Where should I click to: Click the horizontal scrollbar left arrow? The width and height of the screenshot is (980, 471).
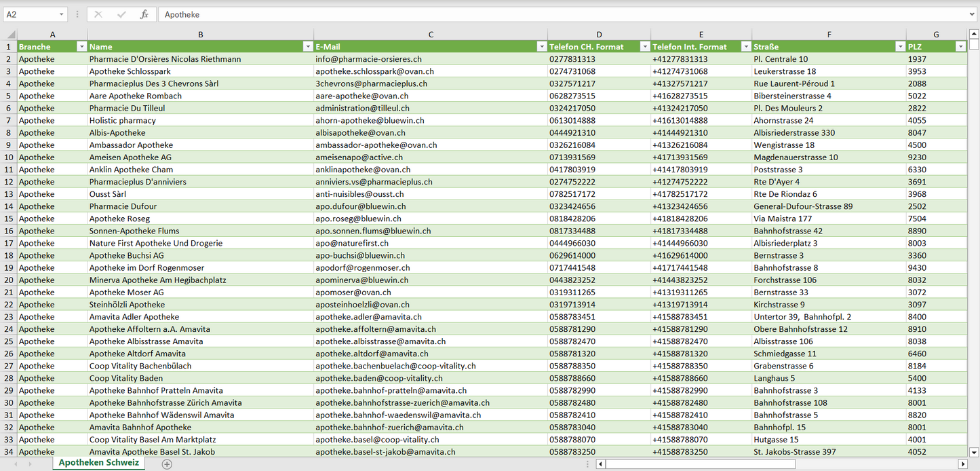point(600,464)
